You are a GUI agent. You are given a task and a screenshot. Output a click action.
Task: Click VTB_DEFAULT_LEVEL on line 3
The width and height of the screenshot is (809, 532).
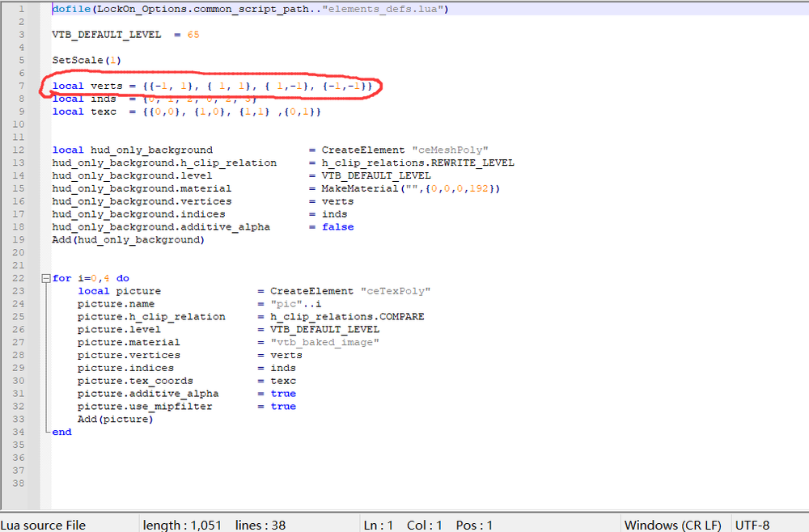pos(106,35)
